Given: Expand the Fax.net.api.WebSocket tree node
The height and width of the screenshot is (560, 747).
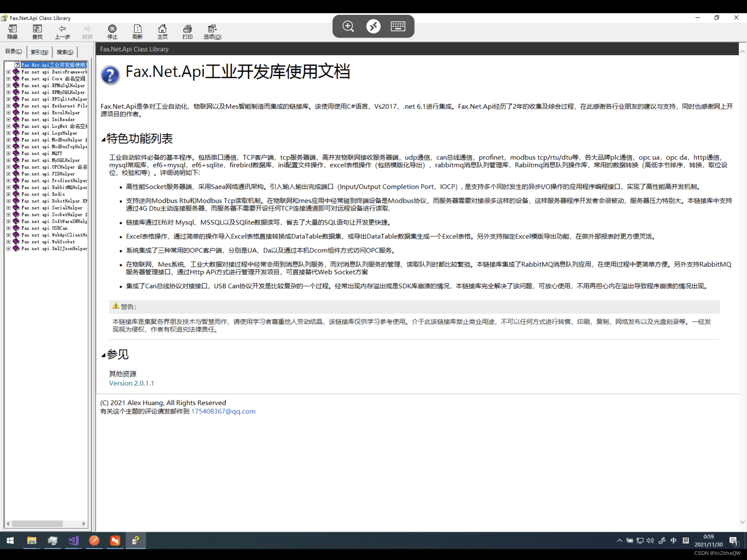Looking at the screenshot, I should pyautogui.click(x=8, y=242).
